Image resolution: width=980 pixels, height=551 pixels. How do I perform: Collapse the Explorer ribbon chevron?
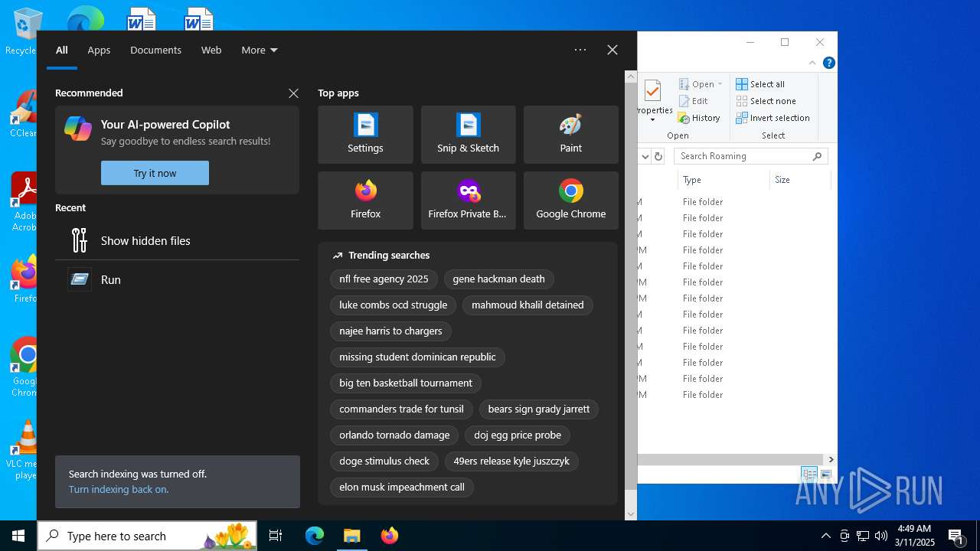coord(812,63)
